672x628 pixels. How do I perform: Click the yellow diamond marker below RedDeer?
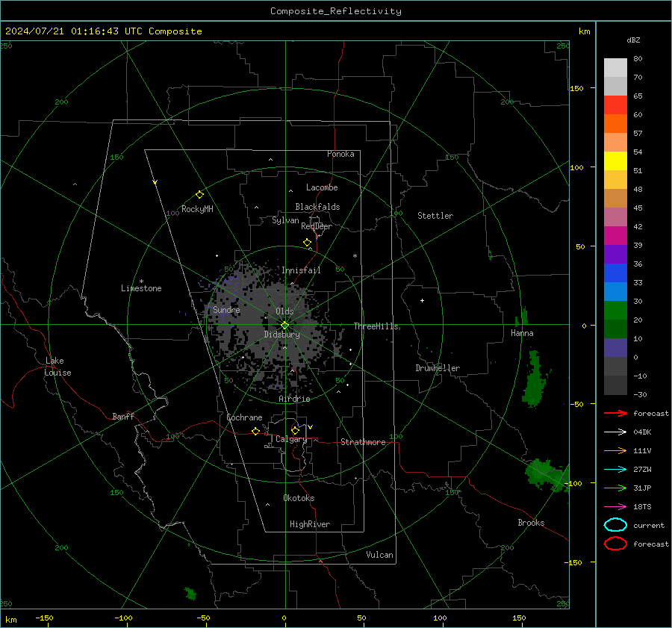coord(307,243)
